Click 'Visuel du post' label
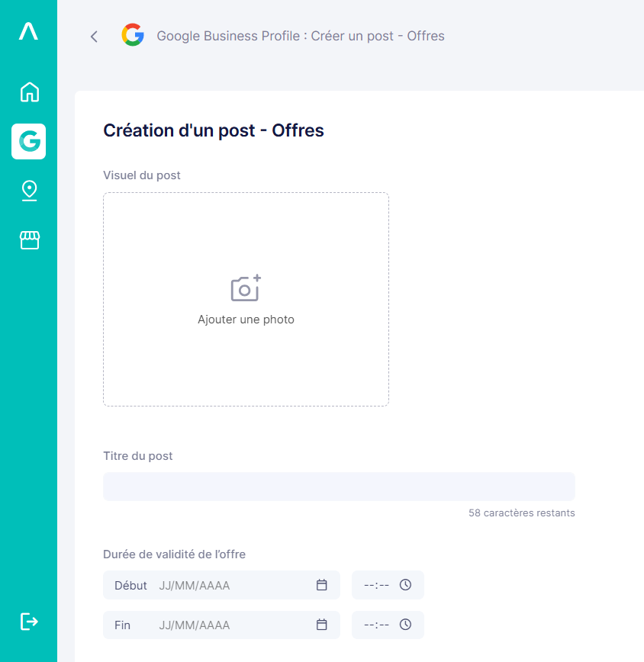This screenshot has width=644, height=662. click(141, 175)
